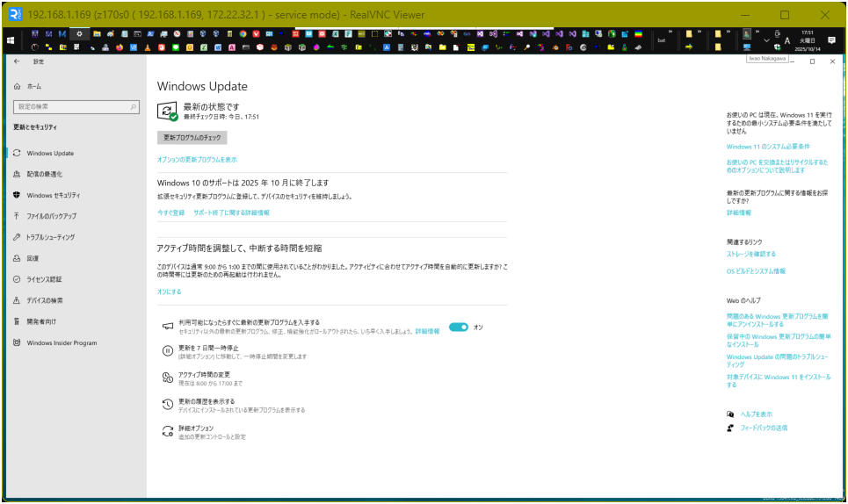Go back using the Settings back arrow
The image size is (848, 504).
point(16,61)
